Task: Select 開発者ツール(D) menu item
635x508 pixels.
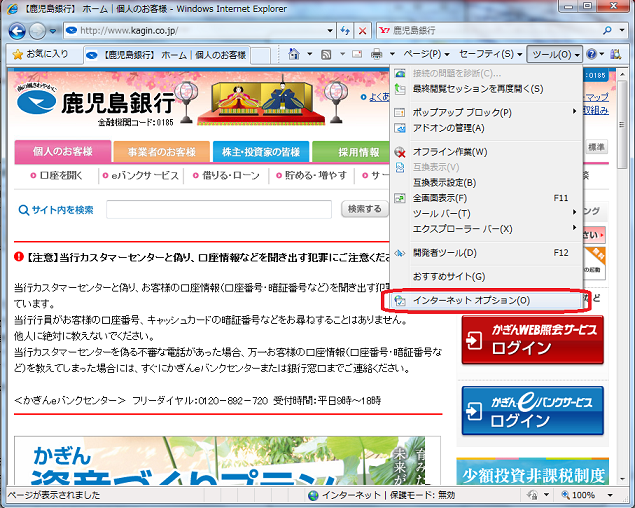Action: [486, 253]
